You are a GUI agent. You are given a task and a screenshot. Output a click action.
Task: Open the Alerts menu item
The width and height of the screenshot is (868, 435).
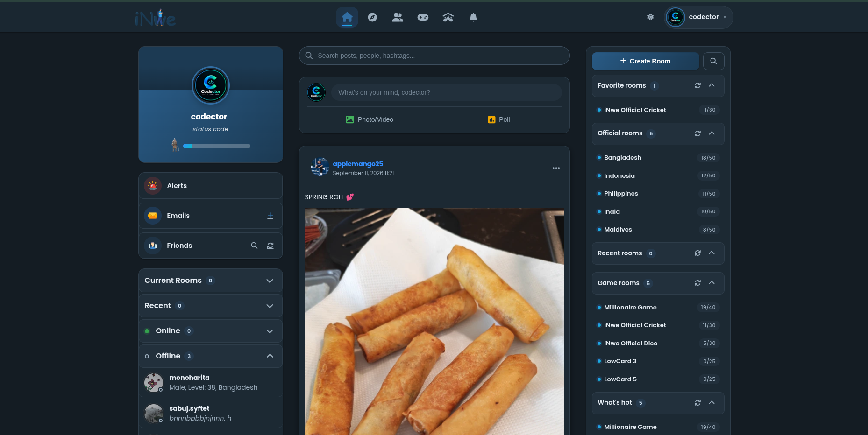(x=211, y=186)
